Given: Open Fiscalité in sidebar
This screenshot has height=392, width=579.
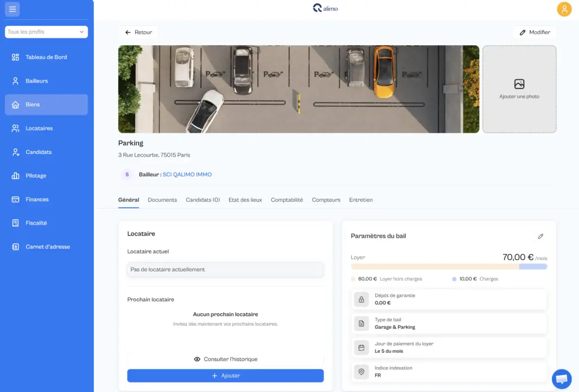Looking at the screenshot, I should pyautogui.click(x=46, y=223).
